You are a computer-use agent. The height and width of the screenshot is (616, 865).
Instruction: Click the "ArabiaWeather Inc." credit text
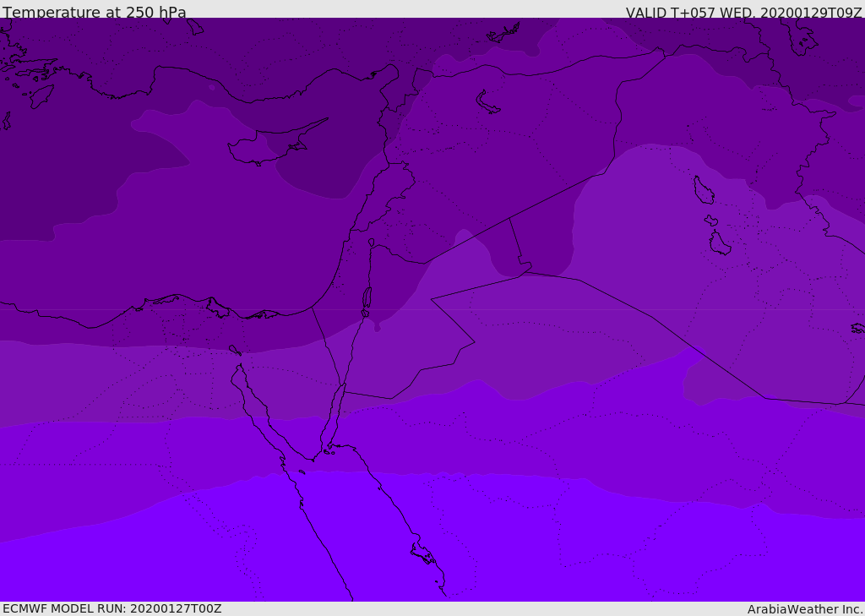click(805, 609)
